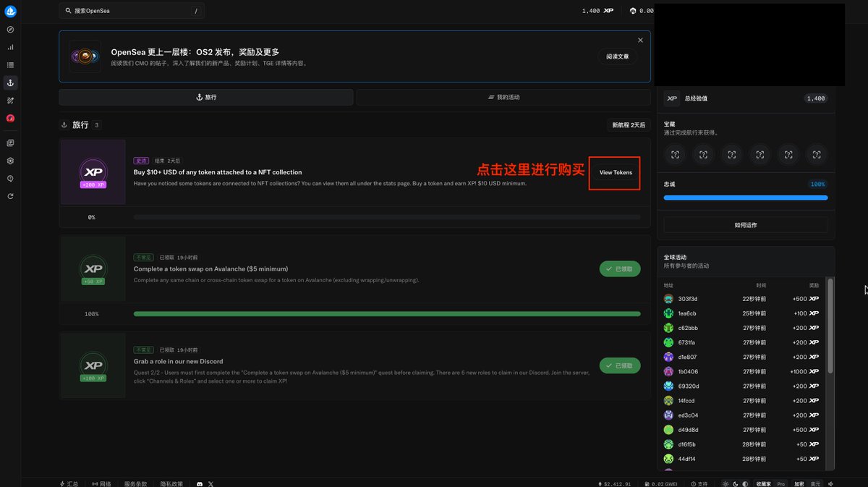The width and height of the screenshot is (868, 487).
Task: Switch to the 旅行 tab
Action: click(206, 97)
